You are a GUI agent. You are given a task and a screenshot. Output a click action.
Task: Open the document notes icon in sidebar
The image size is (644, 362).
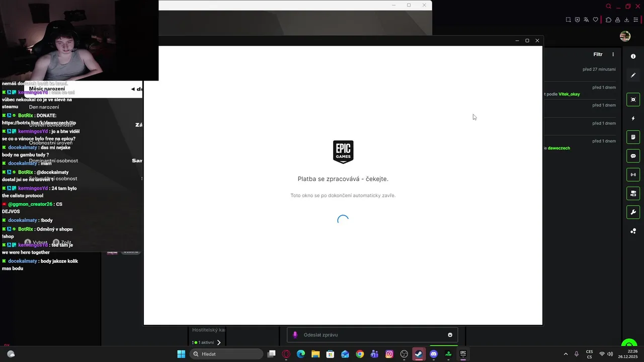click(x=633, y=137)
